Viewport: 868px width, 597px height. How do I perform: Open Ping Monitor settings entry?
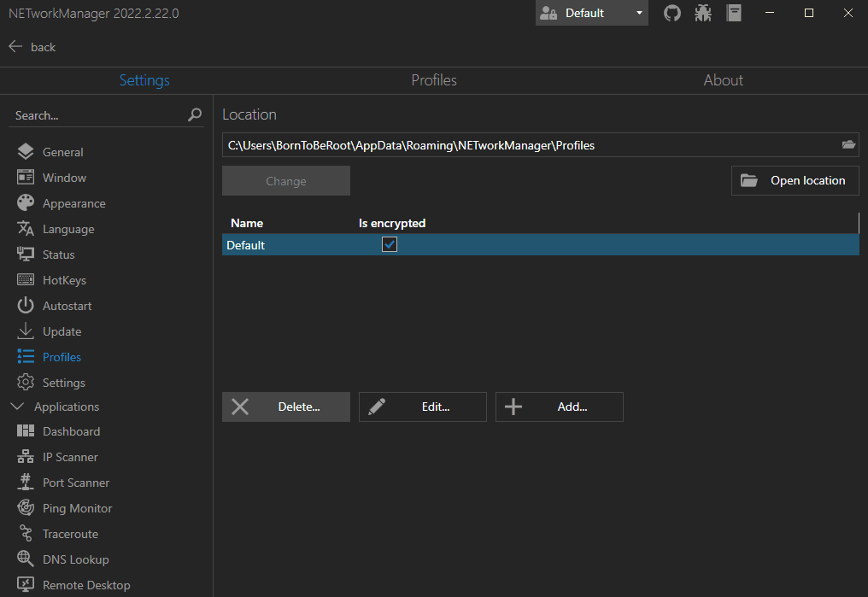click(78, 508)
